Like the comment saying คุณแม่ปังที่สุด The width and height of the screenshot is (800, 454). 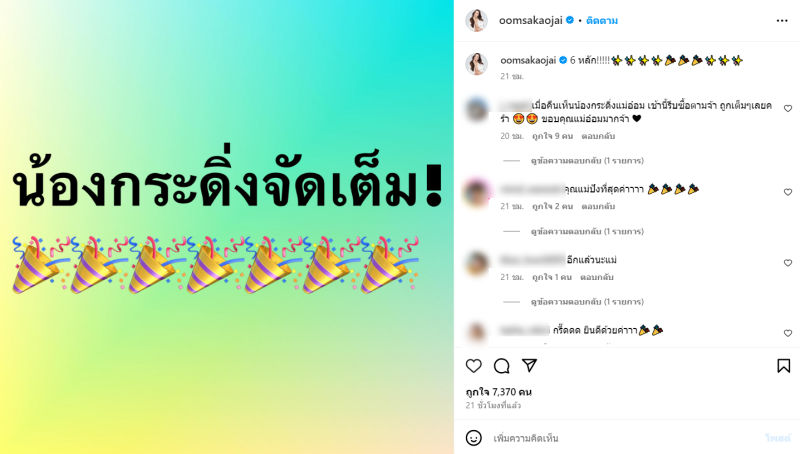click(788, 192)
